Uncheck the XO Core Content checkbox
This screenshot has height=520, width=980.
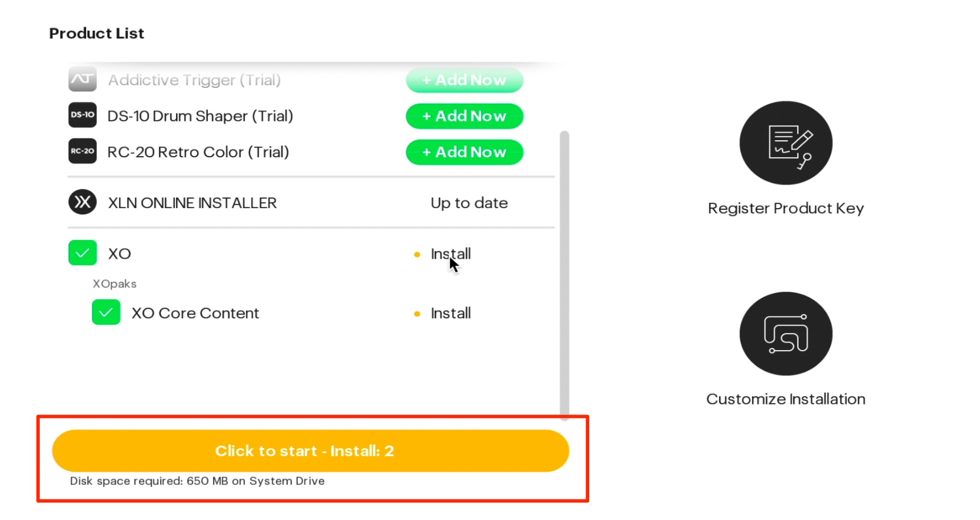point(106,312)
